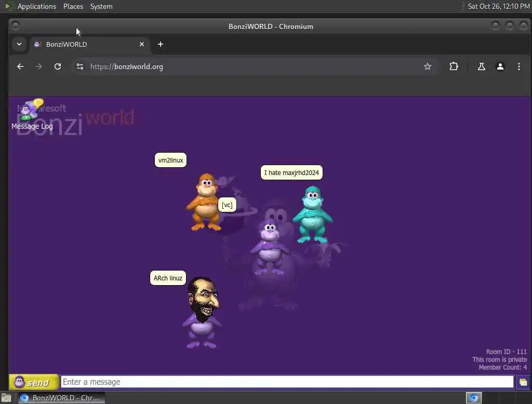Focus the 'Enter a message' field

pos(287,382)
